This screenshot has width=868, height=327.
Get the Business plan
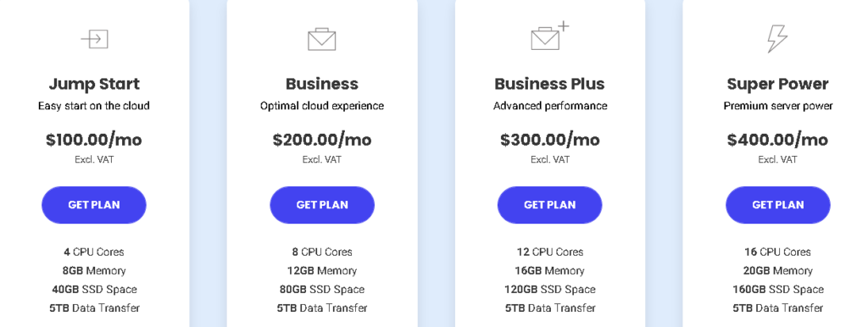pyautogui.click(x=322, y=205)
